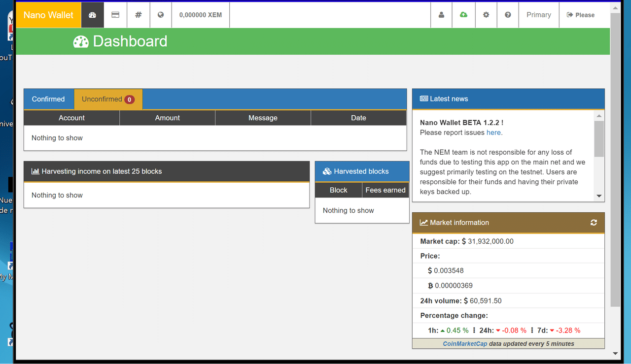Screen dimensions: 631x364
Task: Refresh market information with refresh icon
Action: [x=594, y=223]
